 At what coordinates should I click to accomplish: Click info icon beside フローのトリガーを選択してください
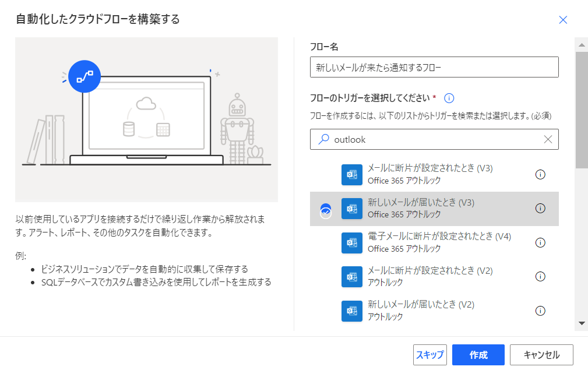click(449, 98)
